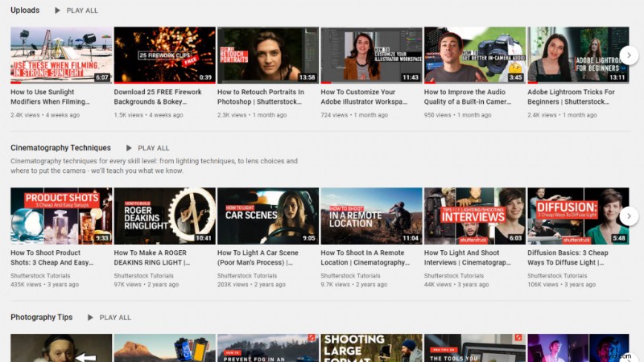The width and height of the screenshot is (644, 362).
Task: Open Shooting Large Format thumbnail
Action: click(371, 348)
